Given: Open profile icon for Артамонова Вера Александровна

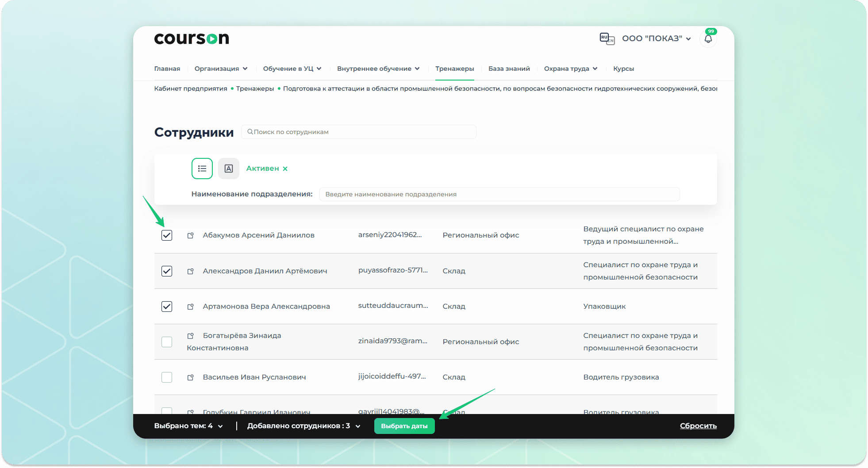Looking at the screenshot, I should tap(191, 307).
